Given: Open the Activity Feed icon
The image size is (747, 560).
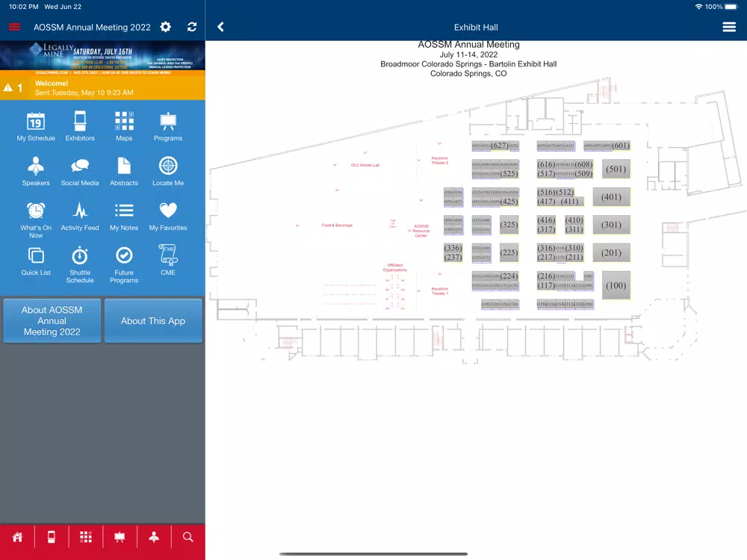Looking at the screenshot, I should (x=80, y=211).
